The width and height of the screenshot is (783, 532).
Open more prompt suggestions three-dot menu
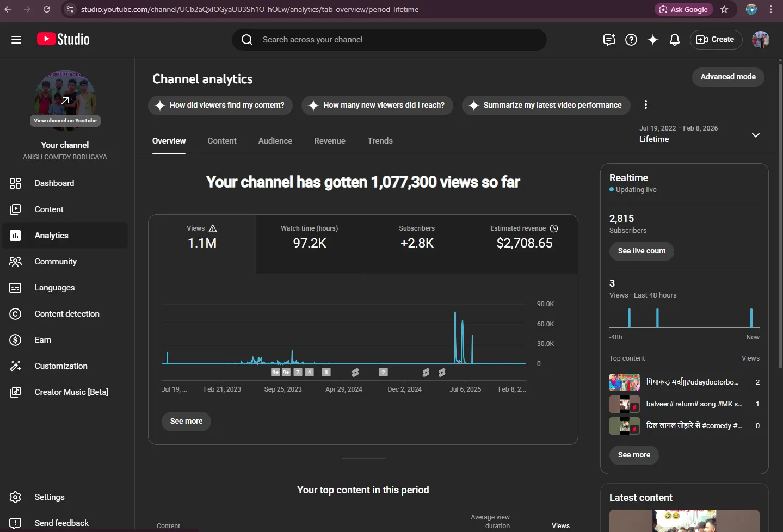tap(646, 105)
